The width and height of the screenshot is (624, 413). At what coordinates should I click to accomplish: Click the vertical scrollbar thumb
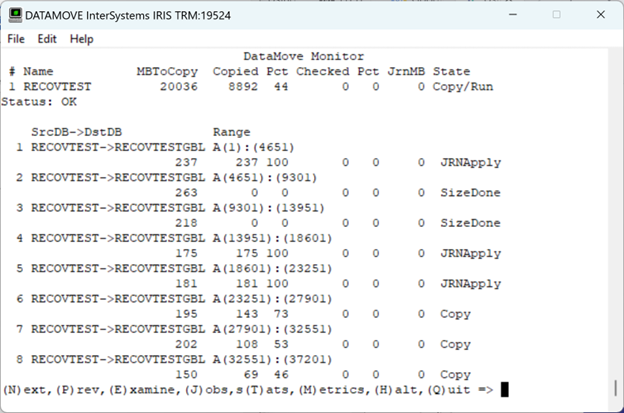616,388
